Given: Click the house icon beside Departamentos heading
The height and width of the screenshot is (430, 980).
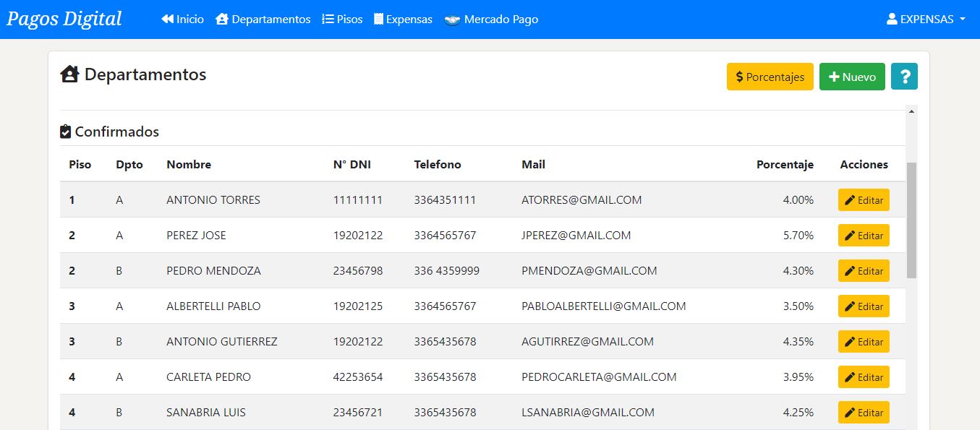Looking at the screenshot, I should tap(69, 74).
